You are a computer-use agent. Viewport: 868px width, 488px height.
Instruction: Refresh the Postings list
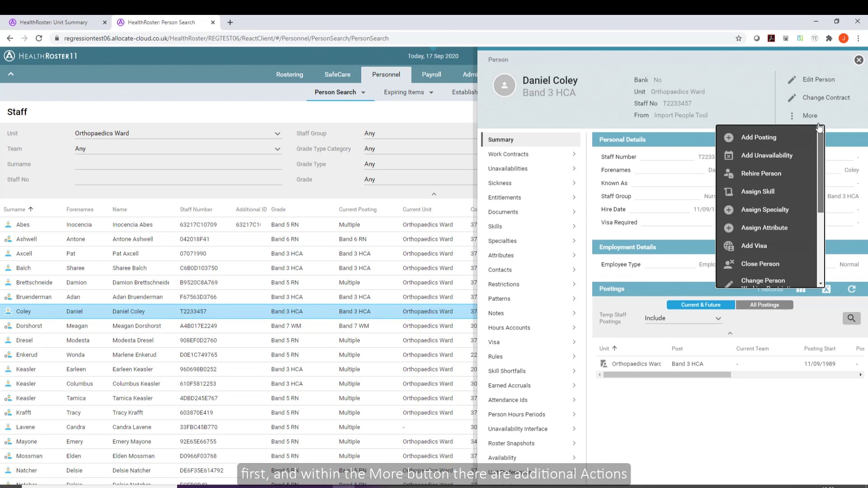852,289
